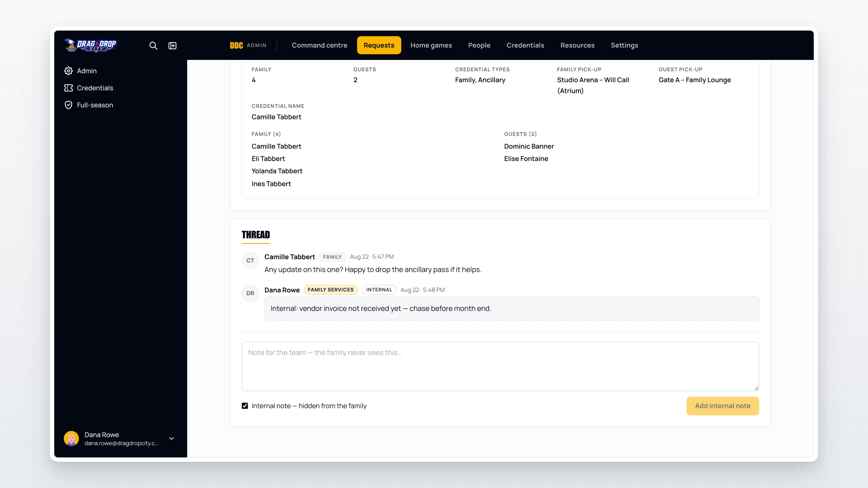Go to Command centre tab

coord(319,45)
